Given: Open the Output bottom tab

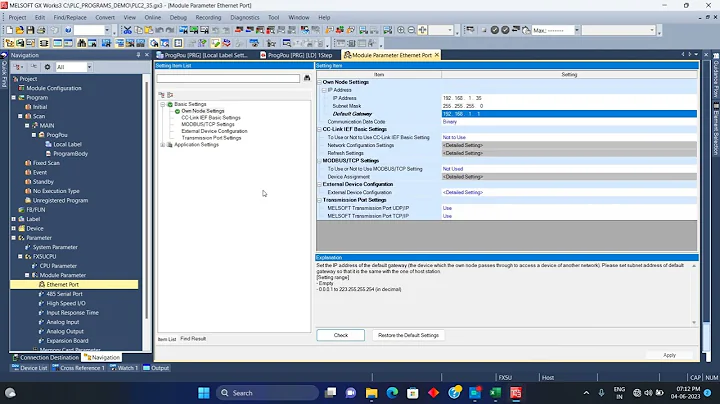Looking at the screenshot, I should (156, 368).
